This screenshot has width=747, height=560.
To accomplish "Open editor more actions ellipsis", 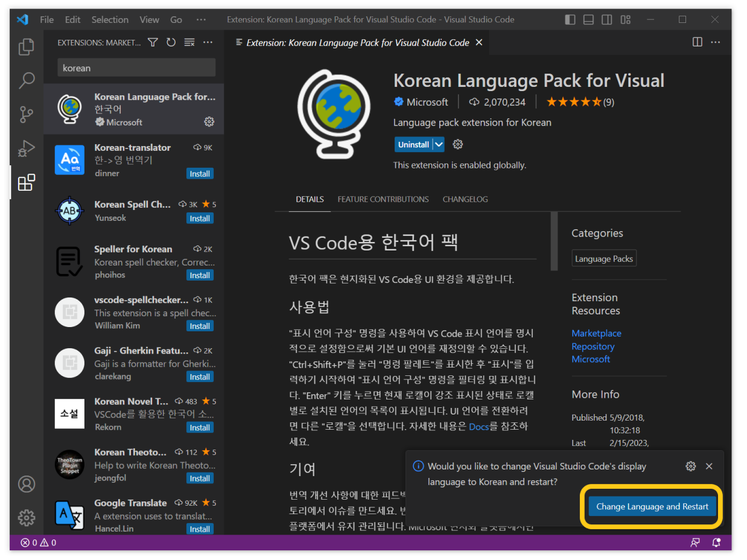I will [x=716, y=42].
